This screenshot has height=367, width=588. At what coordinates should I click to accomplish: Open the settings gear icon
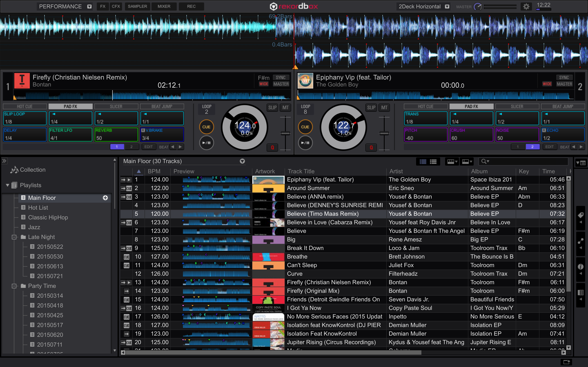pyautogui.click(x=526, y=7)
